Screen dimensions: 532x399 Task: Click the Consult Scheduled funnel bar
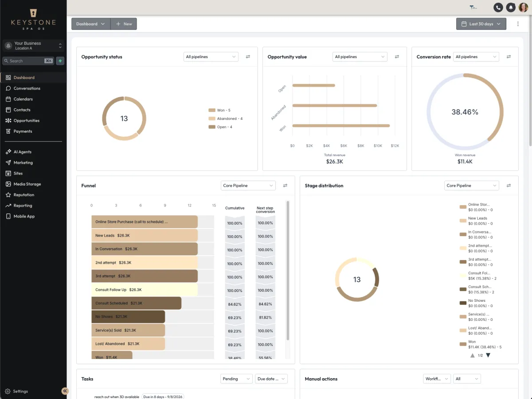point(137,303)
